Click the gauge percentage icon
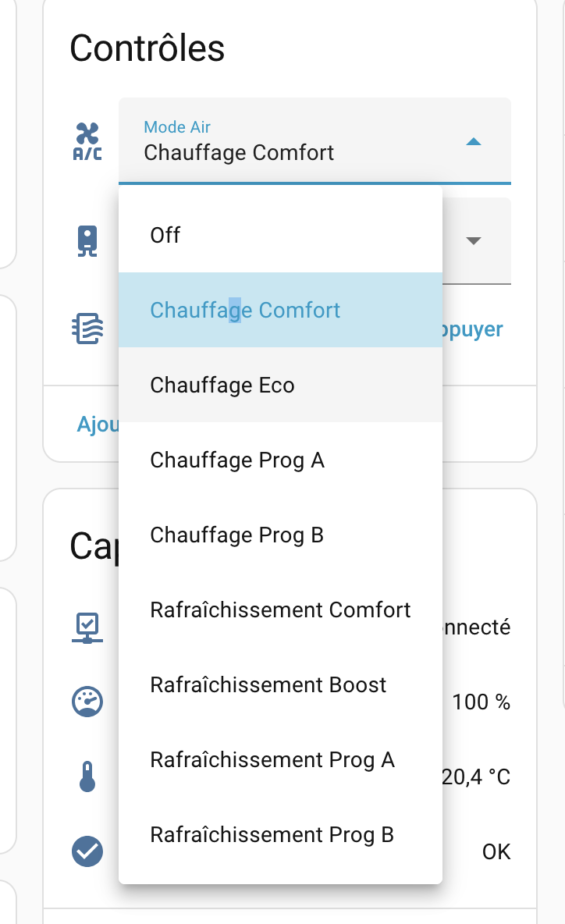The image size is (565, 924). point(87,702)
